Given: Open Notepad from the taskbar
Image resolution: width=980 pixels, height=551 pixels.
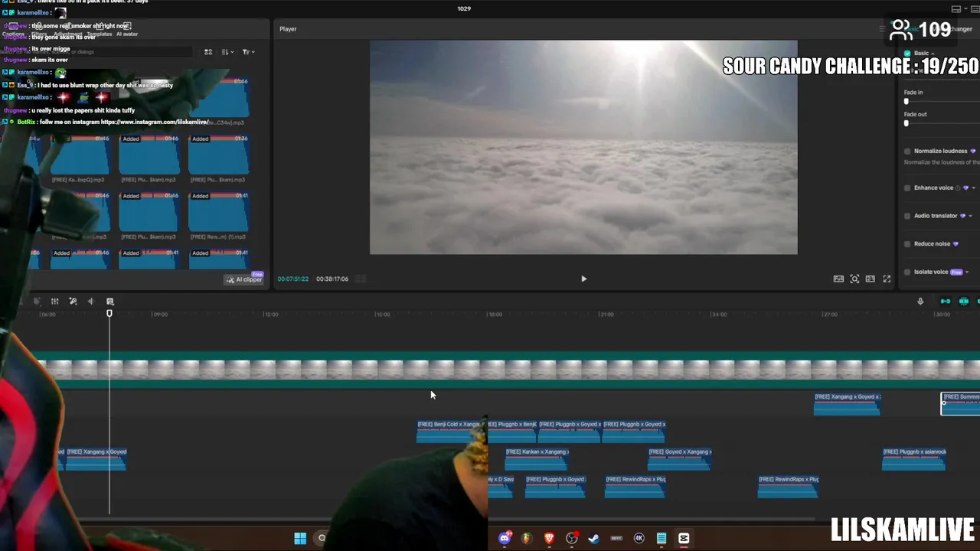Looking at the screenshot, I should (661, 538).
